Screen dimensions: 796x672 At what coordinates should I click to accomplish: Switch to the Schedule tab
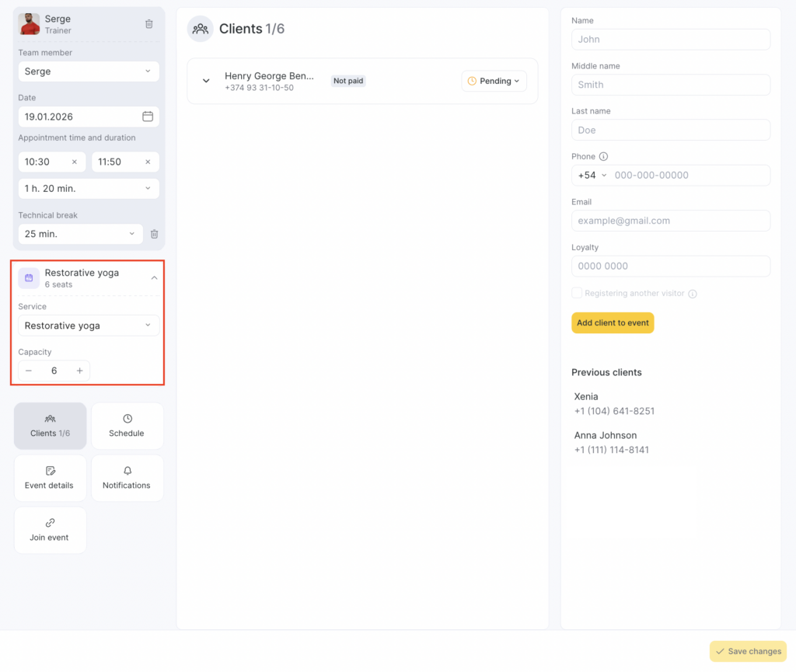click(x=127, y=426)
